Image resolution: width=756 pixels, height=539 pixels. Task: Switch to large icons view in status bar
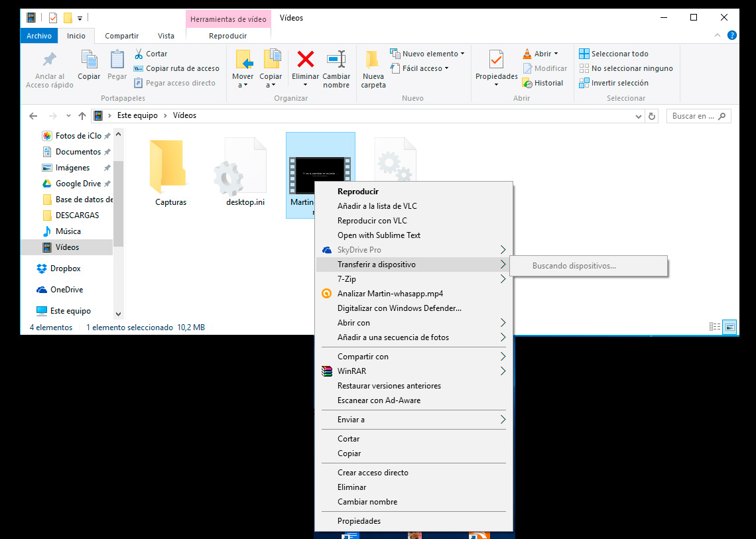point(729,327)
